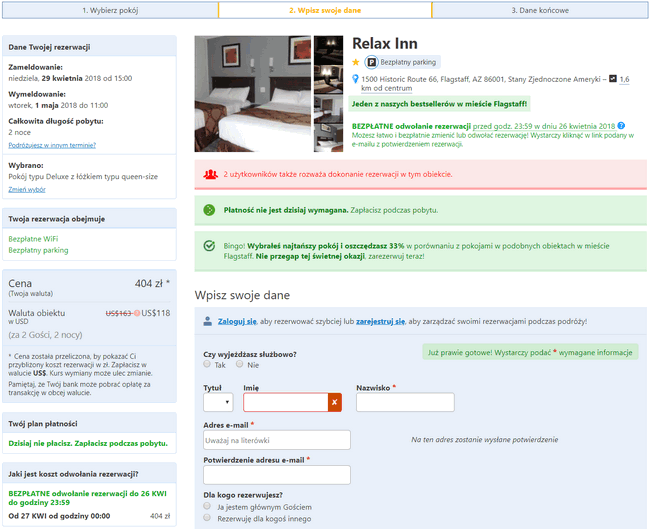
Task: Select the '2. Wpisz swoje dane' step
Action: pyautogui.click(x=325, y=10)
